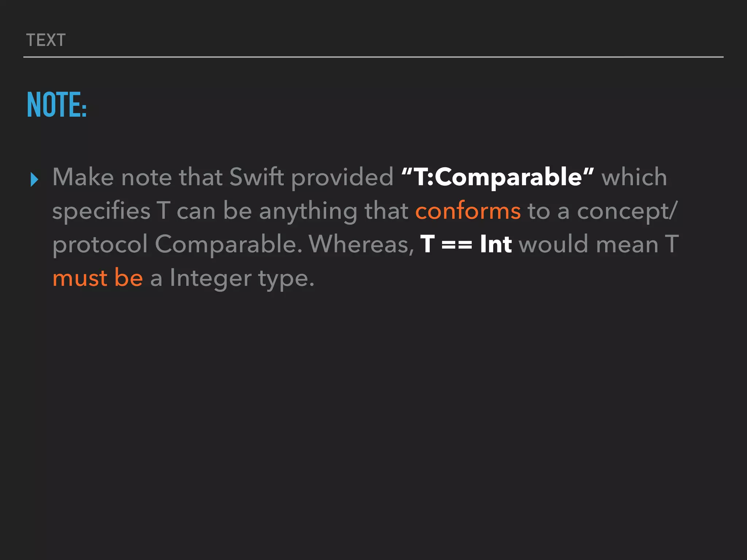Viewport: 747px width, 560px height.
Task: Click the word Swift in the paragraph
Action: point(257,177)
